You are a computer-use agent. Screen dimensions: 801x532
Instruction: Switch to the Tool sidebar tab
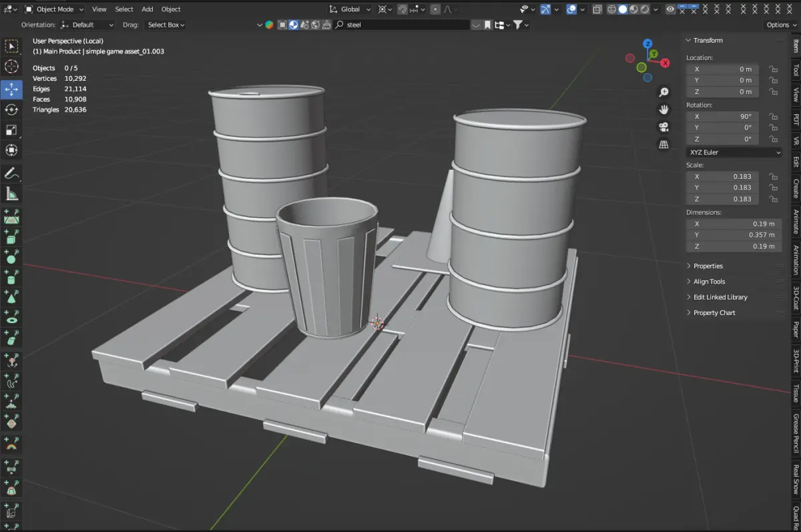point(796,70)
